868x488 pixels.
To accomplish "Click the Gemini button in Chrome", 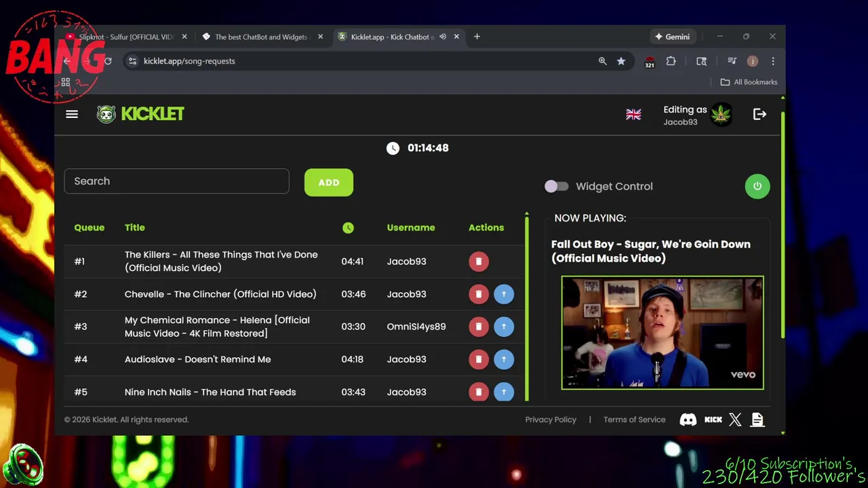I will point(672,37).
